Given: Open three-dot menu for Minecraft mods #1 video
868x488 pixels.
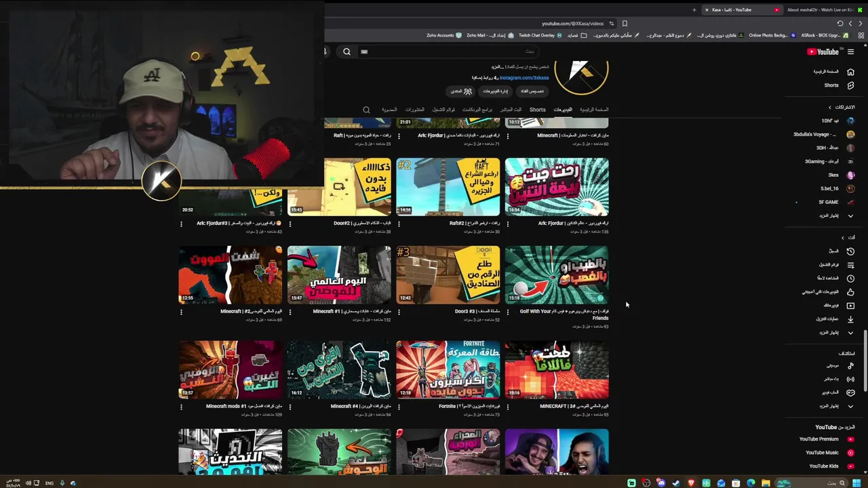Looking at the screenshot, I should click(182, 407).
